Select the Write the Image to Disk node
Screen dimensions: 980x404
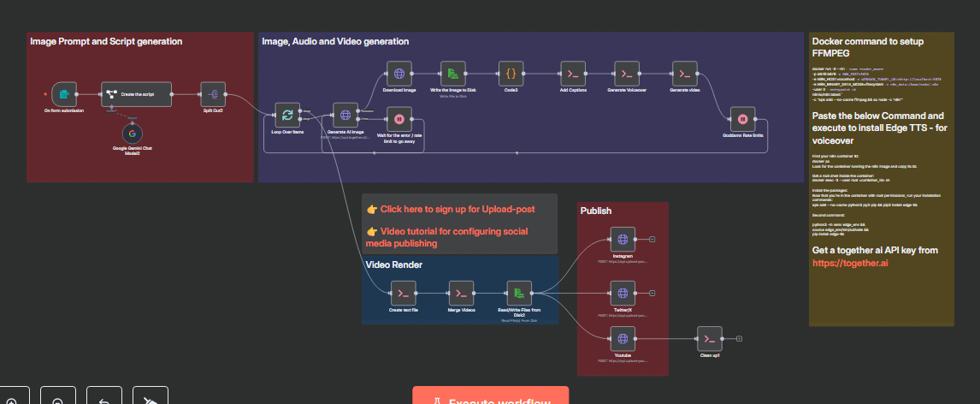tap(453, 74)
